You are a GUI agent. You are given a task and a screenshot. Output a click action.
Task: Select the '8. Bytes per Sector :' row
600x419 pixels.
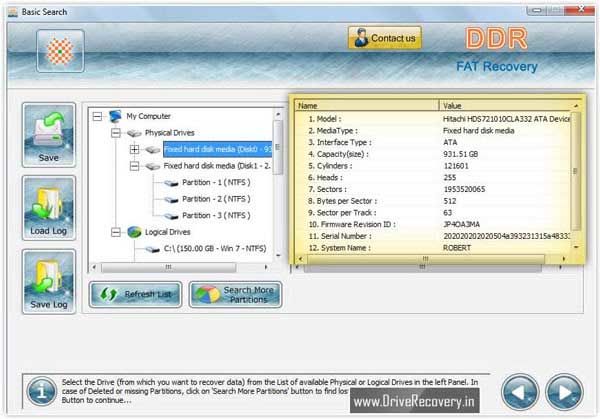[x=433, y=201]
